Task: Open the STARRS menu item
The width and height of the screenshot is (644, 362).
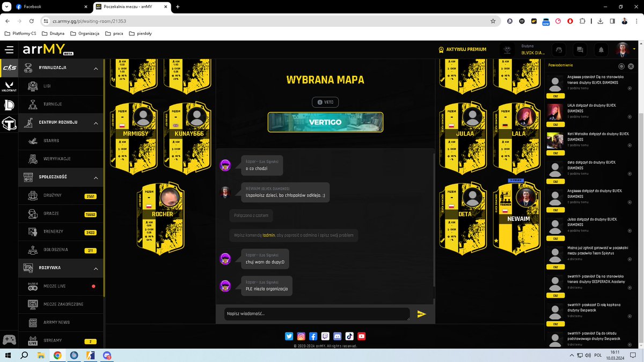Action: coord(60,141)
